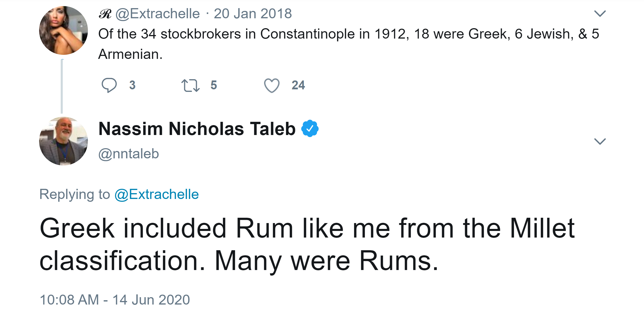This screenshot has width=644, height=319.
Task: Click the reply count 3
Action: [132, 85]
